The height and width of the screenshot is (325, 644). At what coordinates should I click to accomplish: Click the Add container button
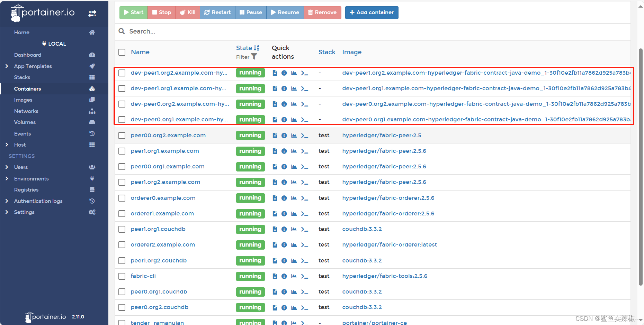click(372, 12)
